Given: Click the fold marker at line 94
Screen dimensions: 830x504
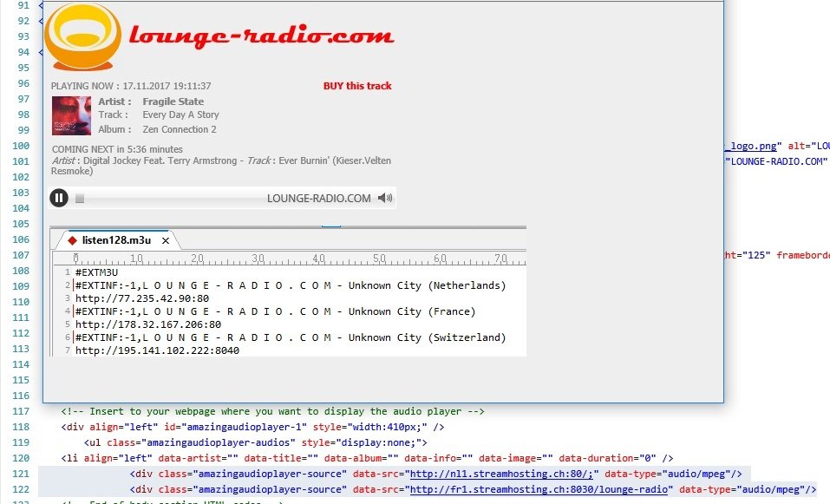Looking at the screenshot, I should pos(40,52).
